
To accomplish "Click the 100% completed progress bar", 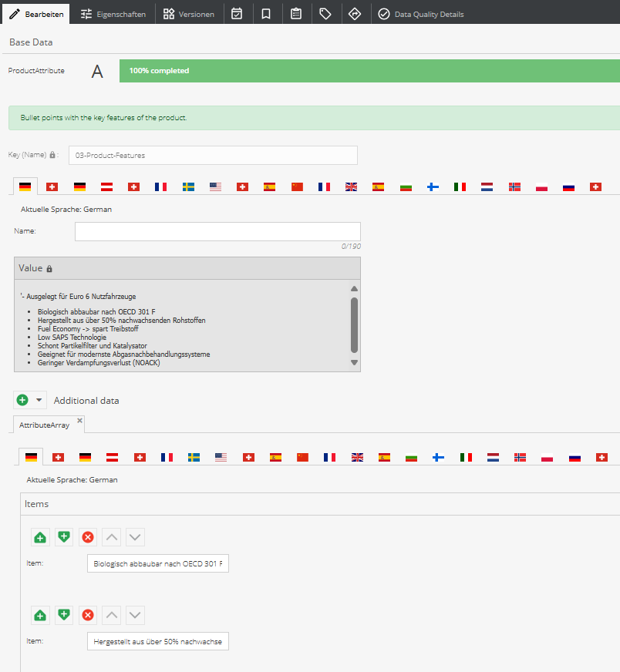I will point(369,71).
